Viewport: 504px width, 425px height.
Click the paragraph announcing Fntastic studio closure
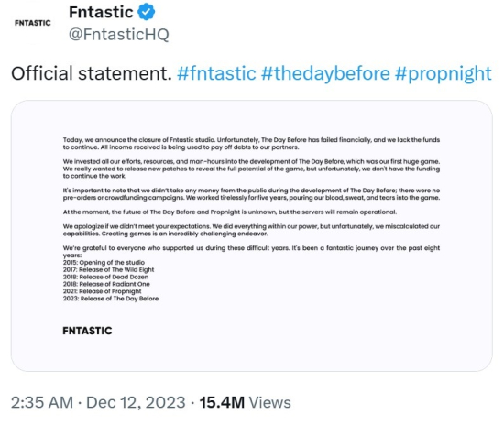pyautogui.click(x=251, y=144)
